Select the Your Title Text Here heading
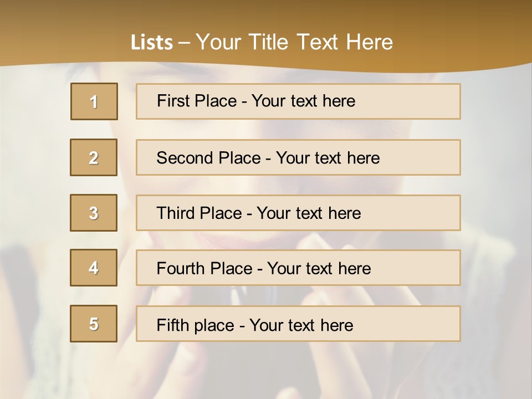 (x=294, y=42)
